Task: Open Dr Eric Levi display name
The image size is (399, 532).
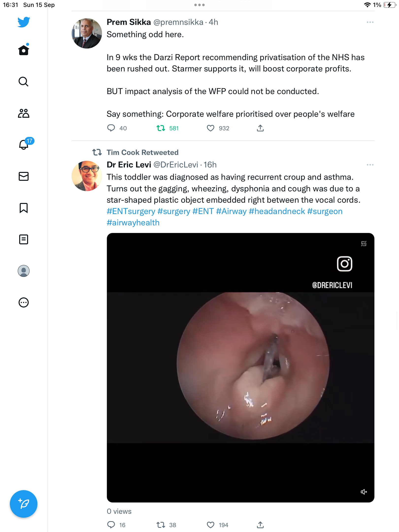Action: tap(129, 165)
